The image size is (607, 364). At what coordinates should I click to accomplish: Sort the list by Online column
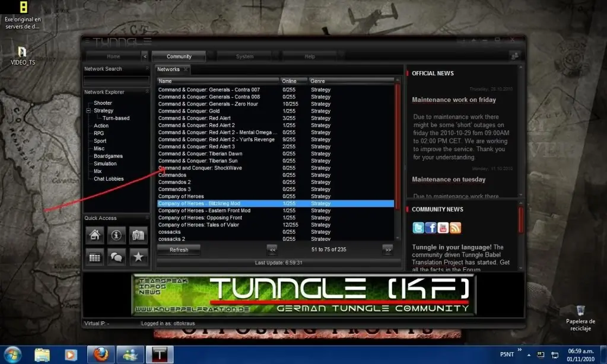point(294,81)
